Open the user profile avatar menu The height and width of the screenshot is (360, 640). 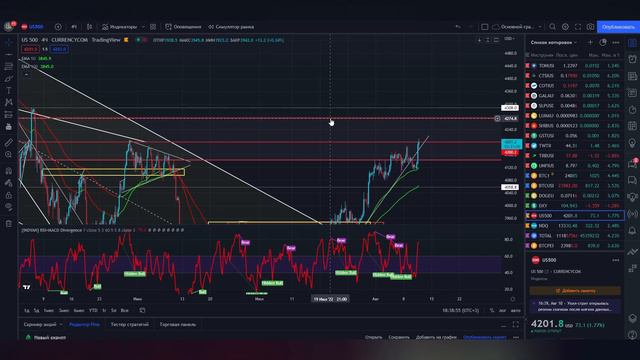click(9, 27)
